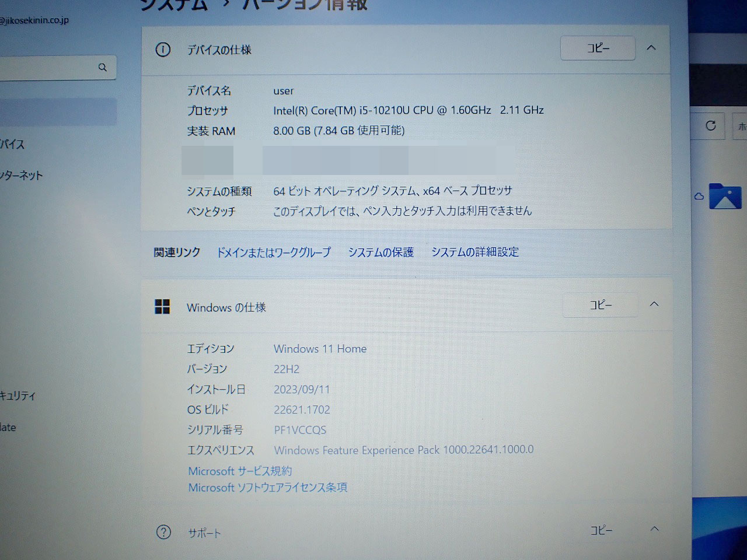Image resolution: width=747 pixels, height=560 pixels.
Task: Collapse the デバイスの仕様 section
Action: click(651, 48)
